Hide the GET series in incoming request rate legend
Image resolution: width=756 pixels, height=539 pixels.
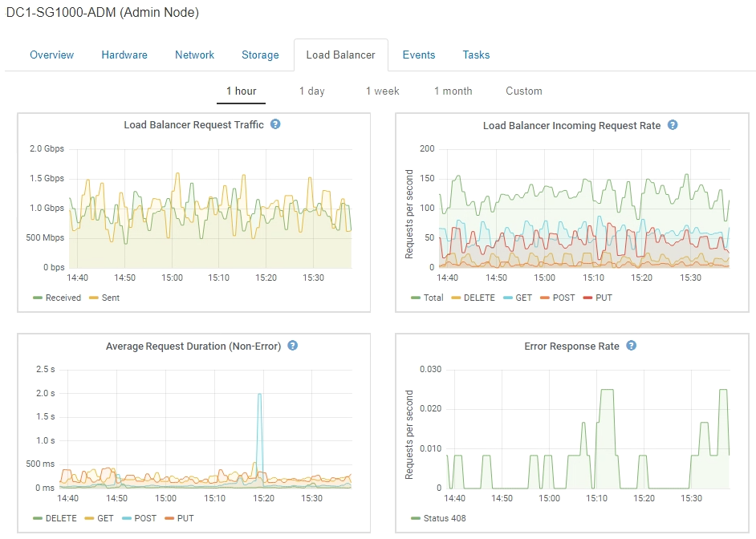(x=518, y=298)
